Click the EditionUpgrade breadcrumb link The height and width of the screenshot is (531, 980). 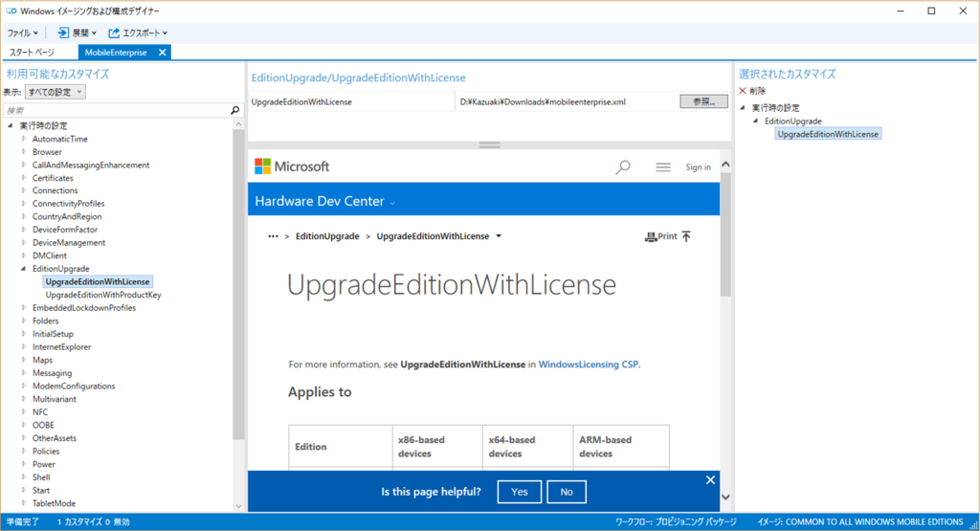pyautogui.click(x=327, y=236)
